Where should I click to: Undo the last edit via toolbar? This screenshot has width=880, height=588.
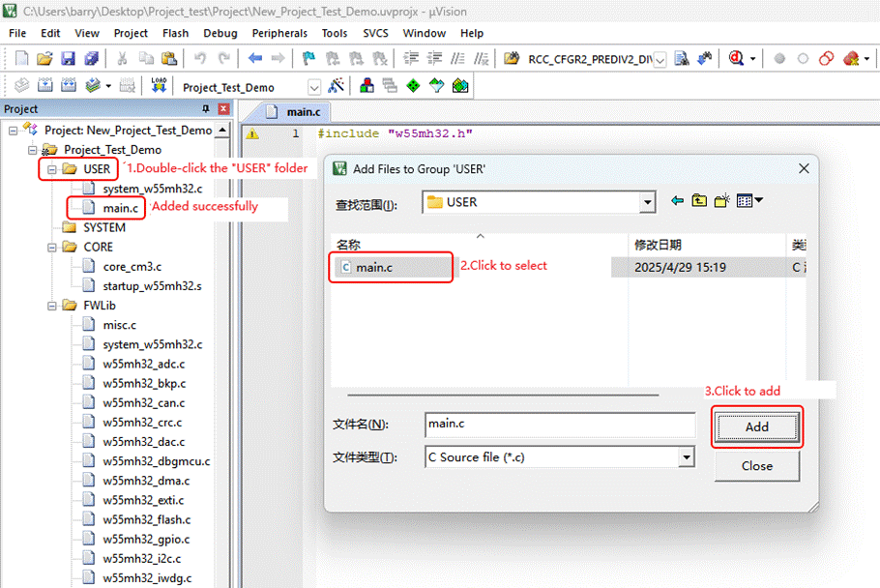point(200,58)
